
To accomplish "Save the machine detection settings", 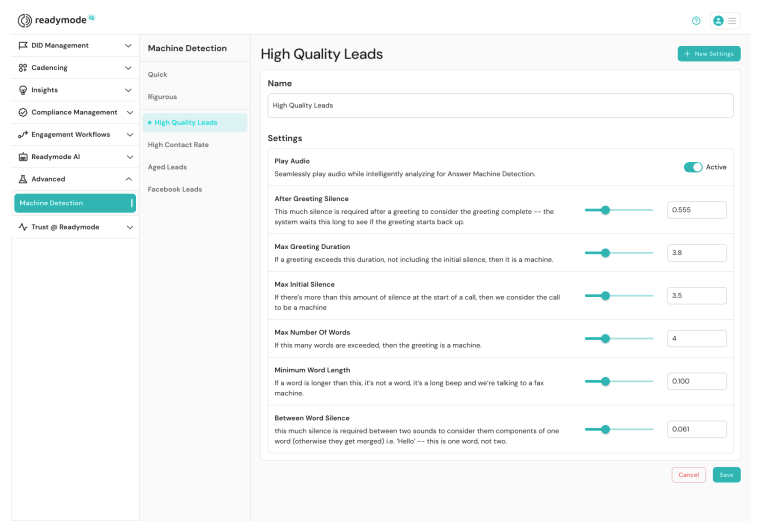I will [x=727, y=475].
